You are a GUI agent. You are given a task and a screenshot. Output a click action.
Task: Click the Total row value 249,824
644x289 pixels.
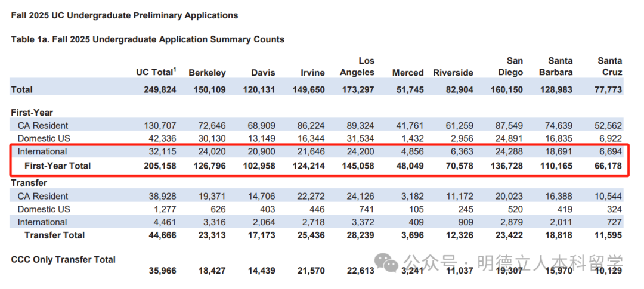point(160,89)
